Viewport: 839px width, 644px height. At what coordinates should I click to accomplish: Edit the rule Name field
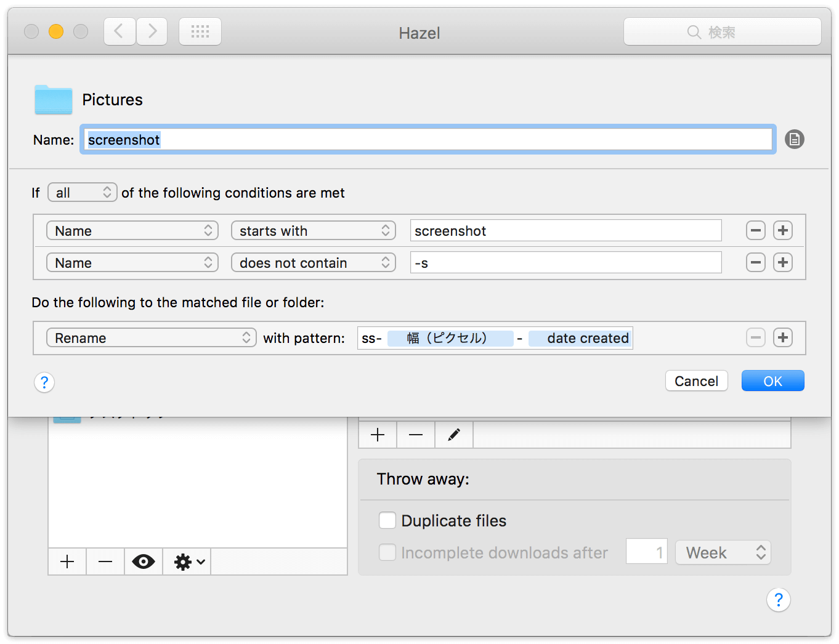tap(428, 140)
